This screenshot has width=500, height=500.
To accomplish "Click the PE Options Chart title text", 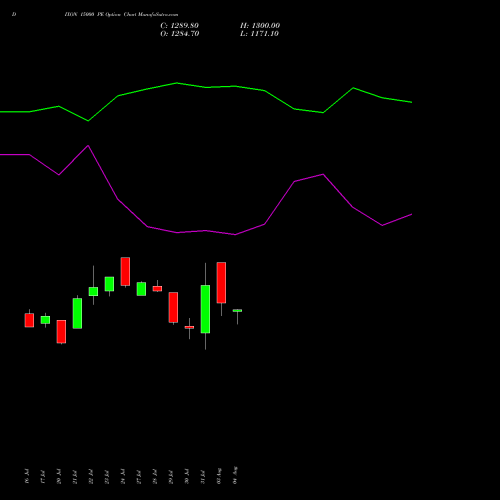I will pos(121,15).
